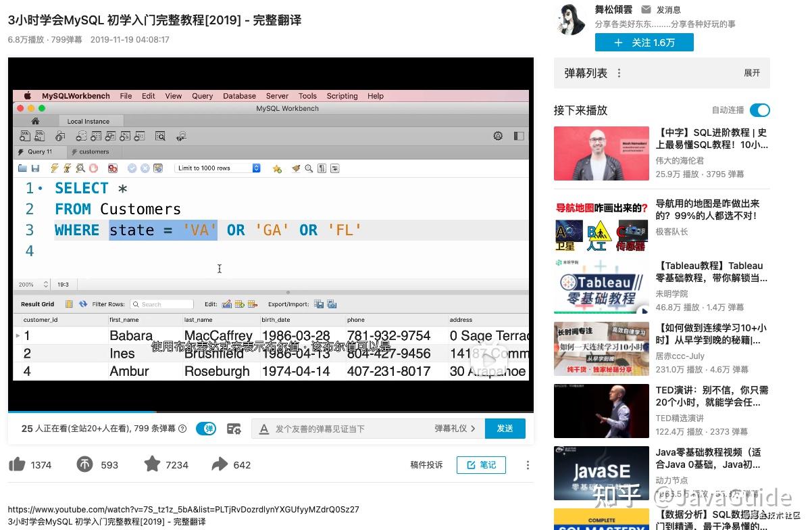Click the video progress bar

pyautogui.click(x=270, y=411)
